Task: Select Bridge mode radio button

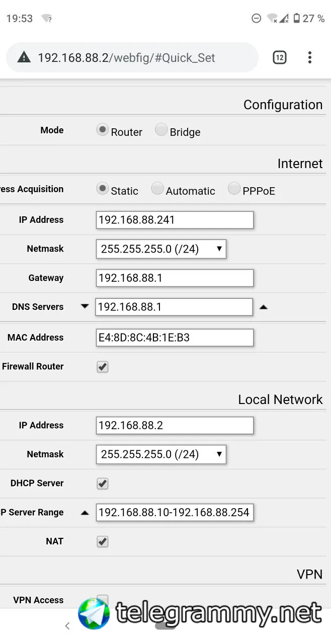Action: (161, 130)
